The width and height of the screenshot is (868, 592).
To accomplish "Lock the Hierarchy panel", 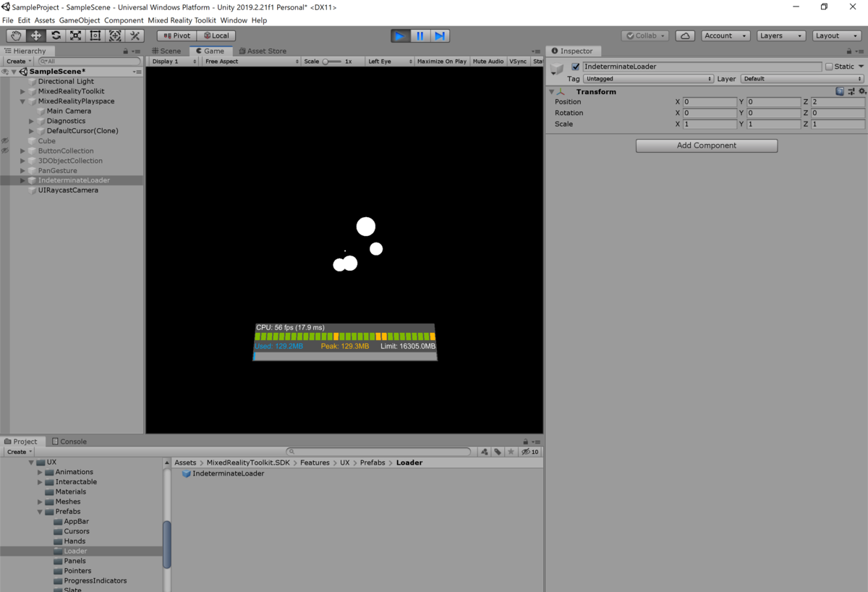I will (x=126, y=51).
